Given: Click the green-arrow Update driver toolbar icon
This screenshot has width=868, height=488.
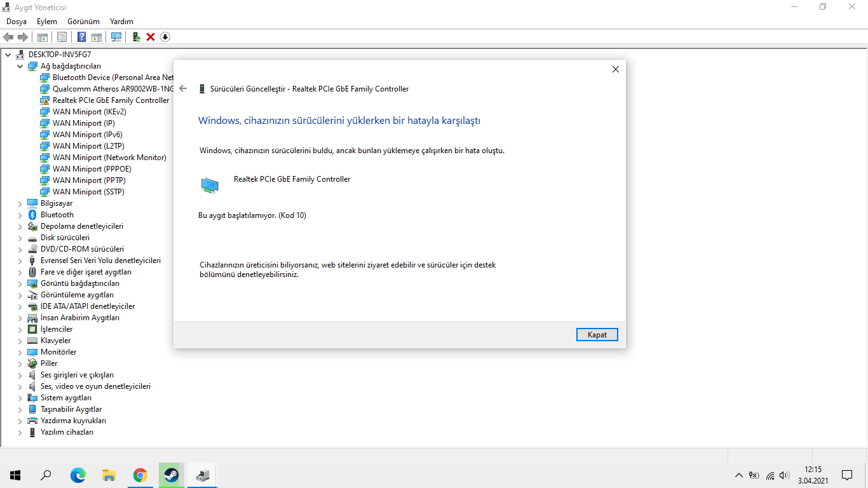Looking at the screenshot, I should [x=136, y=37].
